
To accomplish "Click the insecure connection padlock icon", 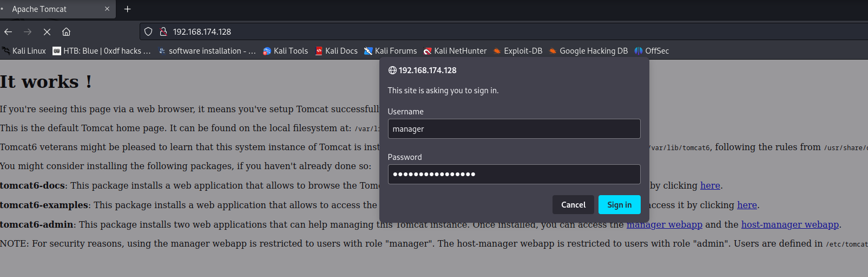I will coord(163,32).
